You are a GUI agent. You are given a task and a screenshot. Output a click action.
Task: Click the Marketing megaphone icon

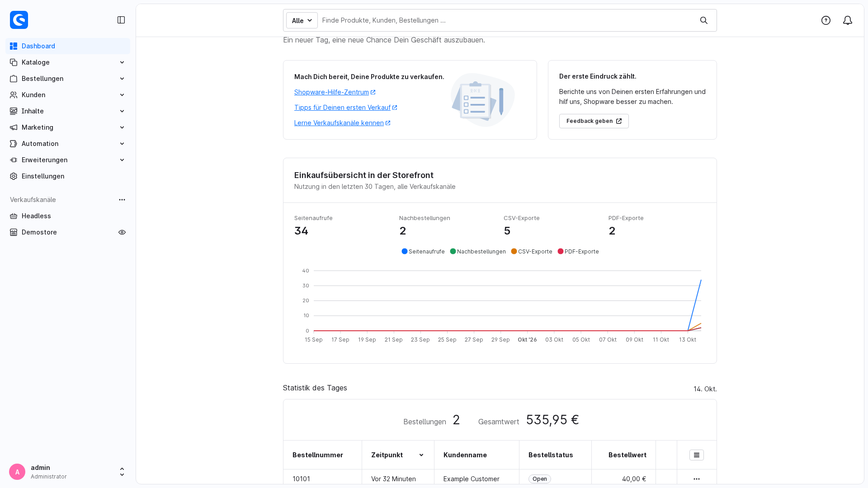(x=14, y=127)
